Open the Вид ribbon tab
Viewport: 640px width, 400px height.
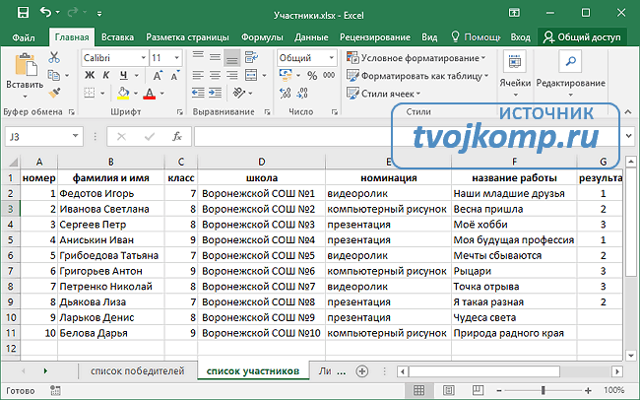pos(429,38)
